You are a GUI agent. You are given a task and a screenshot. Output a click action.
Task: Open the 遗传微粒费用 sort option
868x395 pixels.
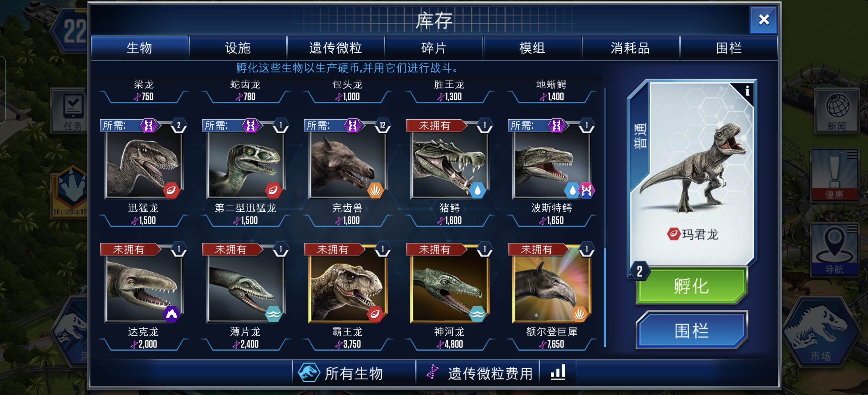(x=478, y=373)
